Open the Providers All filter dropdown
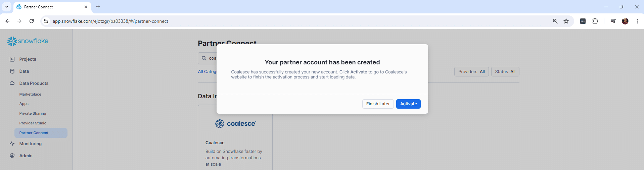Screen dimensions: 644x170 pyautogui.click(x=471, y=72)
